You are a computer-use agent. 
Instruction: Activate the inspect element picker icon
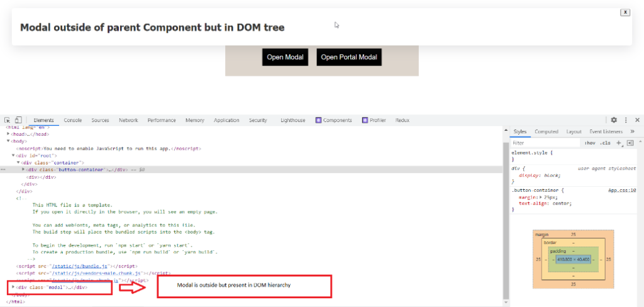[x=8, y=120]
